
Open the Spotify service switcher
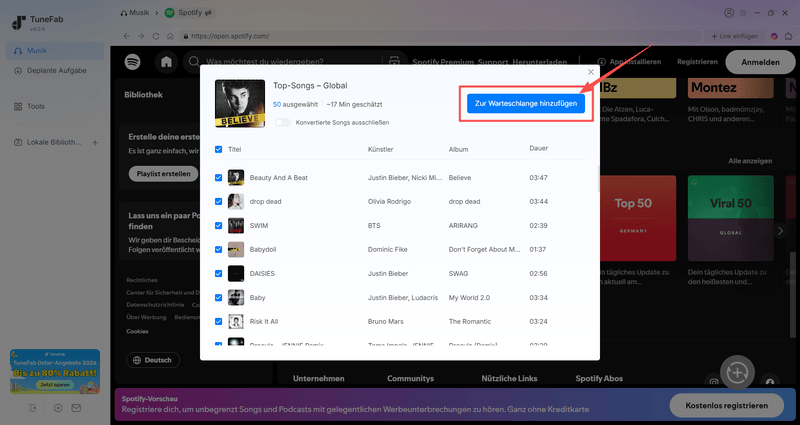[189, 13]
